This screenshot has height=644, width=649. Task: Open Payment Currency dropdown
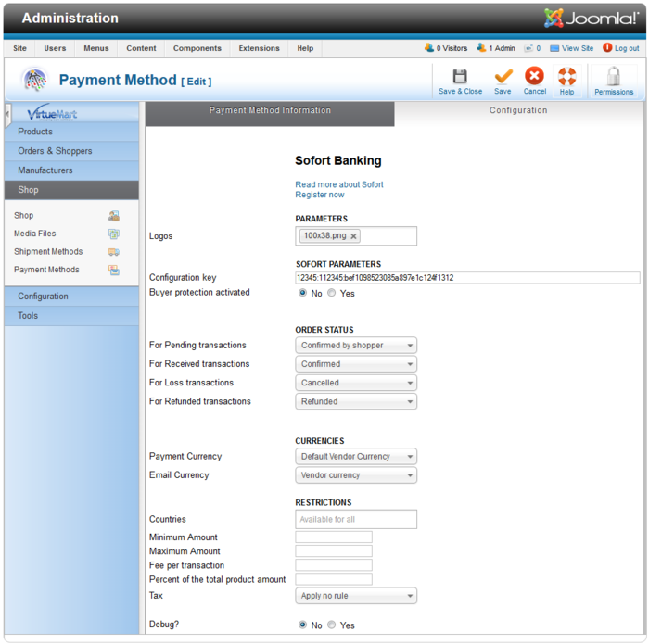[x=356, y=456]
